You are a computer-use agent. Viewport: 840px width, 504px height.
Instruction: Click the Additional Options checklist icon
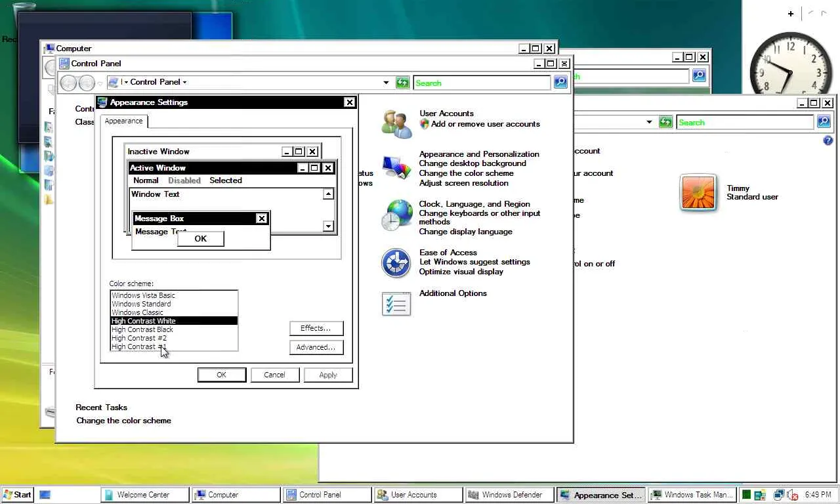coord(396,304)
